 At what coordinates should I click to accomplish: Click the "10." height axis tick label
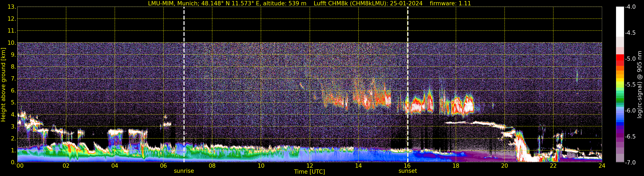coord(12,43)
